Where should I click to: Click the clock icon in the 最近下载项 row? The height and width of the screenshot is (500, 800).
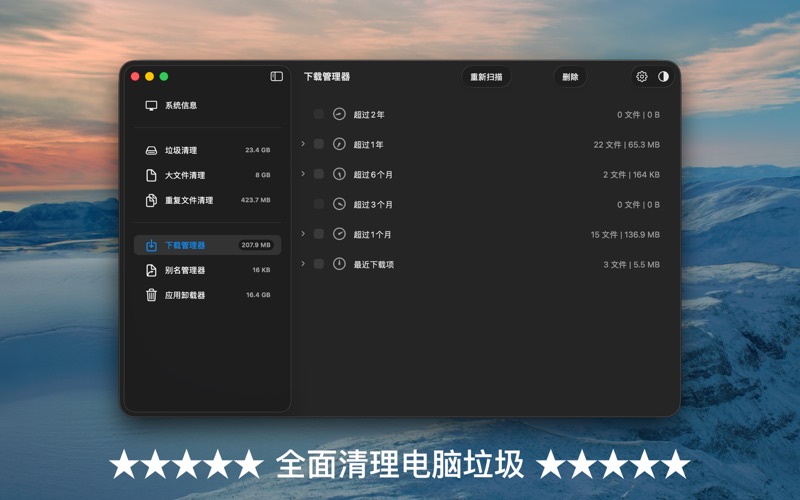pos(339,264)
